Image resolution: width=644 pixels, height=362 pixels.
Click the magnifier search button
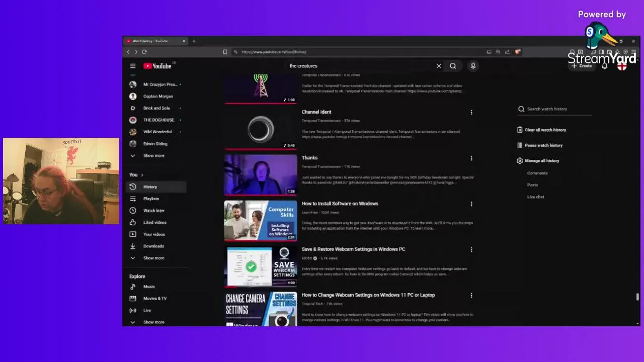[453, 66]
